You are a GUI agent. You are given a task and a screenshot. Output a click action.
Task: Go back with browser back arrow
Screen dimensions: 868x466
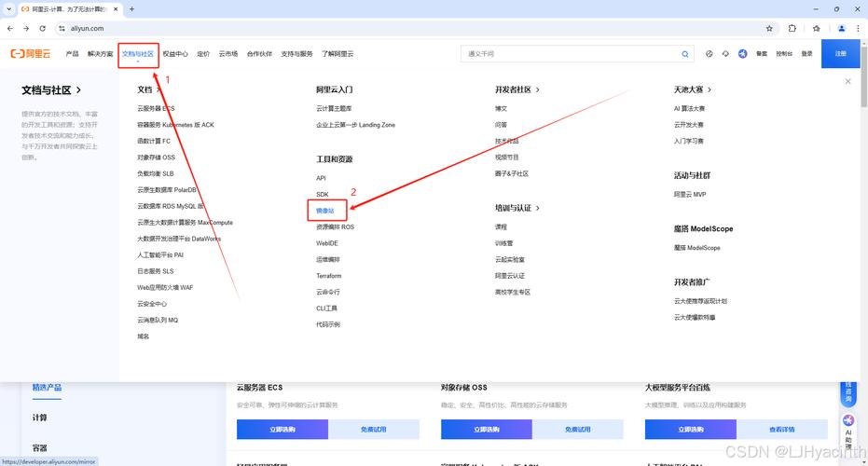10,28
